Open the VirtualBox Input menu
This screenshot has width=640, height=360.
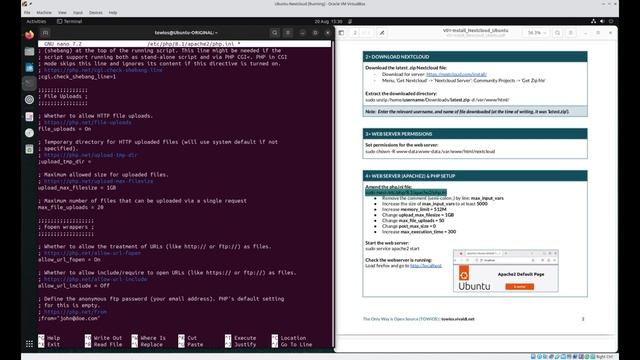click(x=78, y=13)
